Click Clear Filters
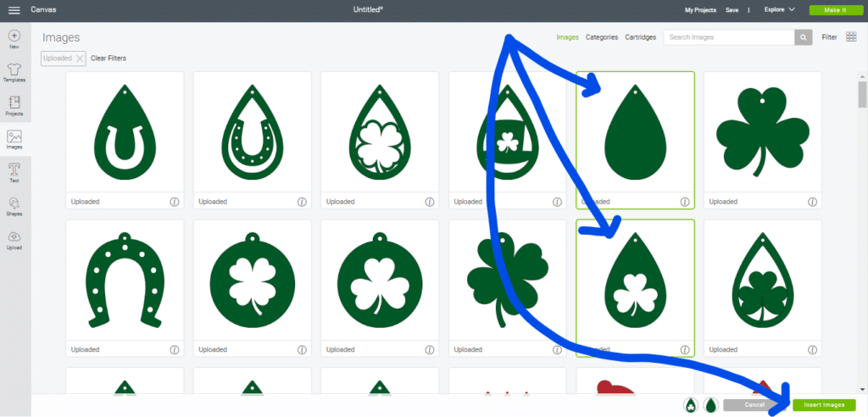868x417 pixels. [108, 58]
